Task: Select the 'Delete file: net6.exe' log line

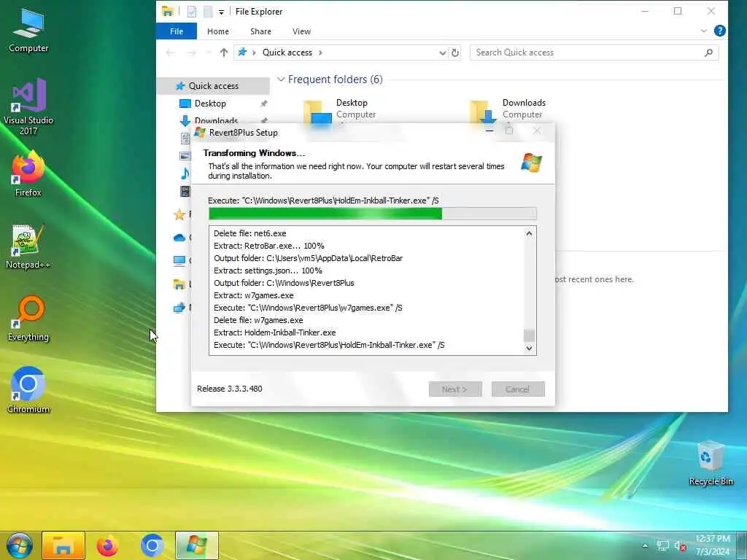Action: (250, 233)
